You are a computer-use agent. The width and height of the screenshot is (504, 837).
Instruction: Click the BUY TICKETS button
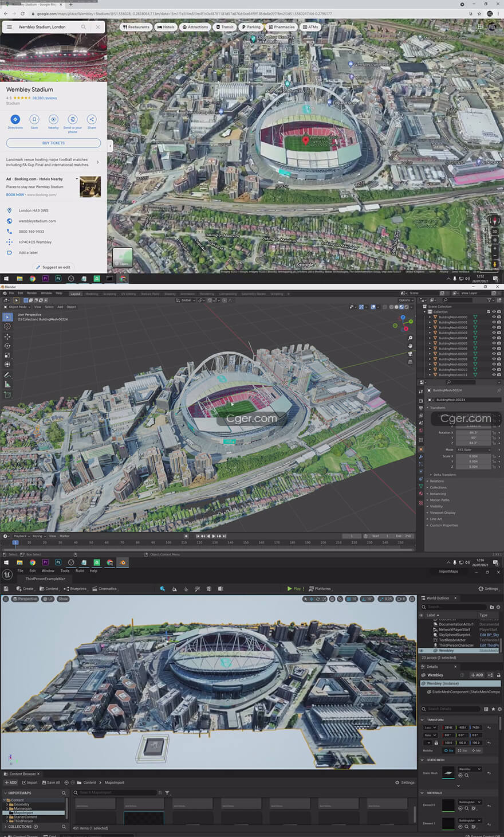coord(53,143)
